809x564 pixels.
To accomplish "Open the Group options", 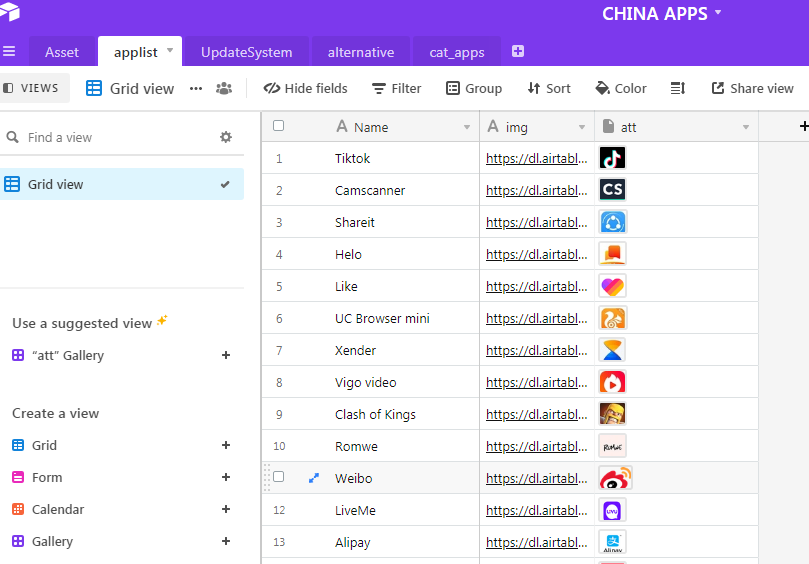I will (x=474, y=88).
